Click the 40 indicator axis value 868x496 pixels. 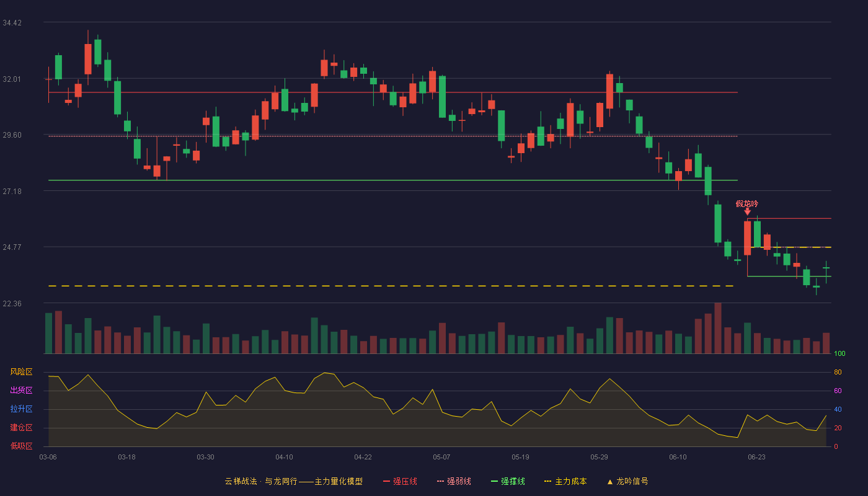[838, 410]
